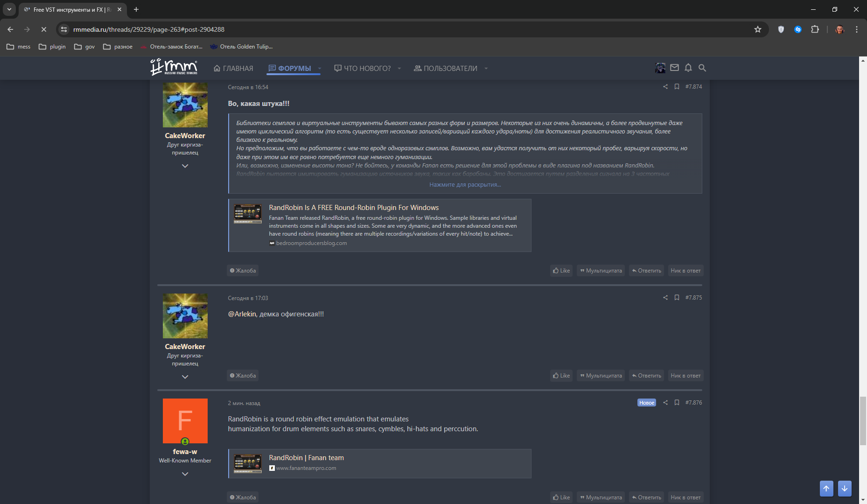Share post #7.874
The image size is (867, 504).
[x=665, y=86]
